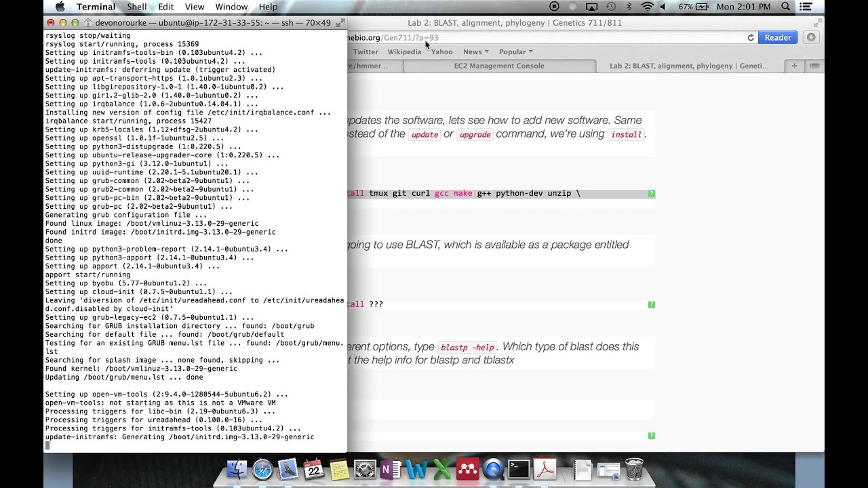The height and width of the screenshot is (488, 868).
Task: Click the Reader button in Safari
Action: click(778, 38)
